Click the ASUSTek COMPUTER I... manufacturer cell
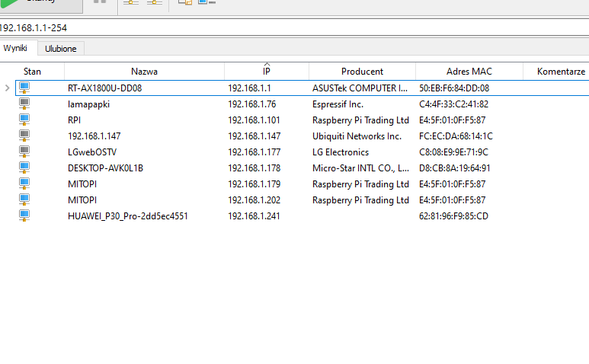The height and width of the screenshot is (364, 589). click(360, 88)
